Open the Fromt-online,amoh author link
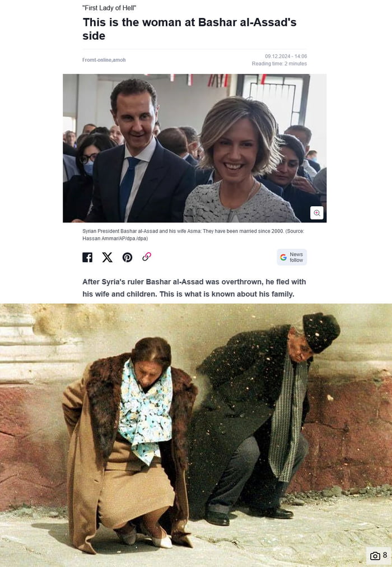392x567 pixels. pyautogui.click(x=104, y=60)
